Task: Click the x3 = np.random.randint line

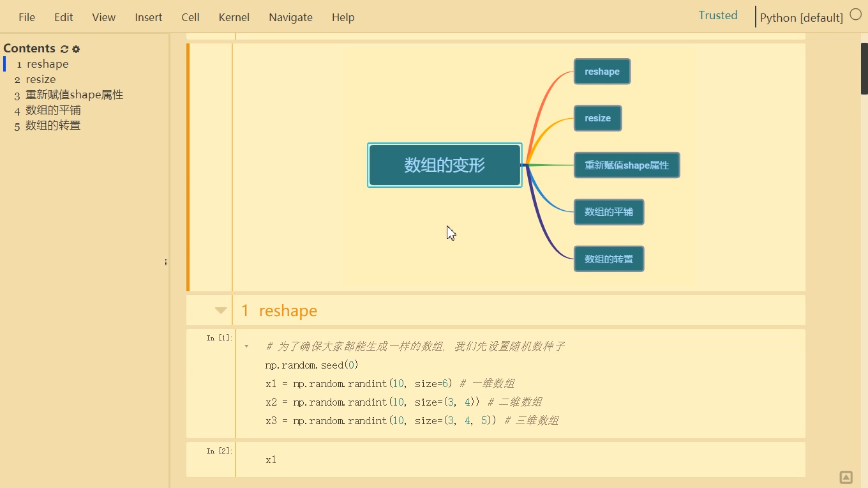Action: pos(412,421)
